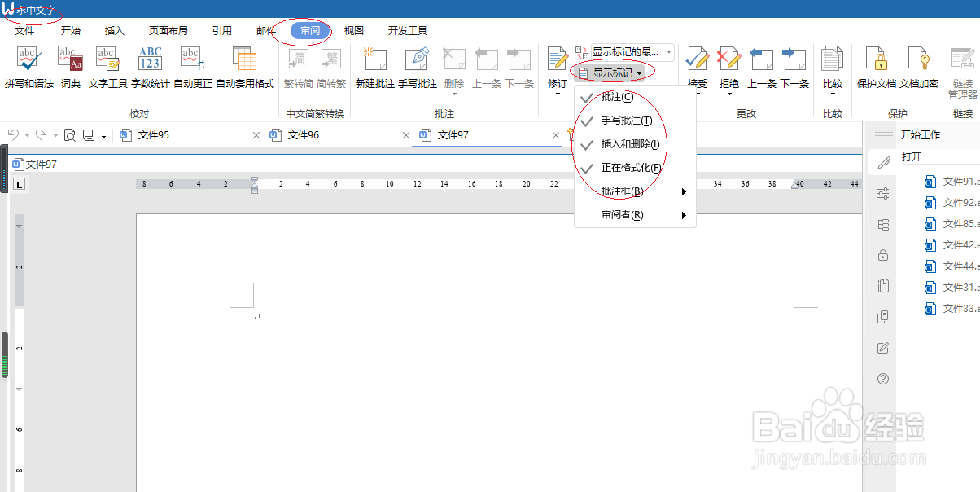980x492 pixels.
Task: Start 手写批注 handwritten comment
Action: pos(418,68)
